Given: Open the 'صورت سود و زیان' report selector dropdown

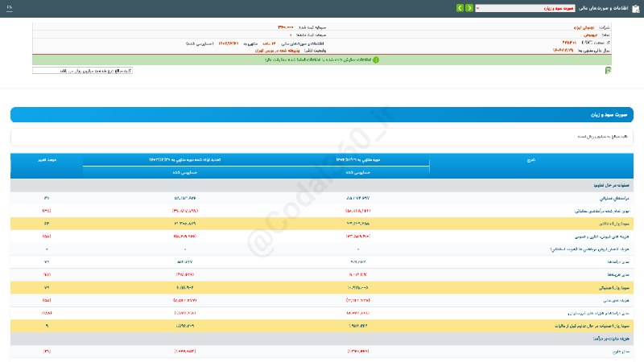Looking at the screenshot, I should [525, 8].
